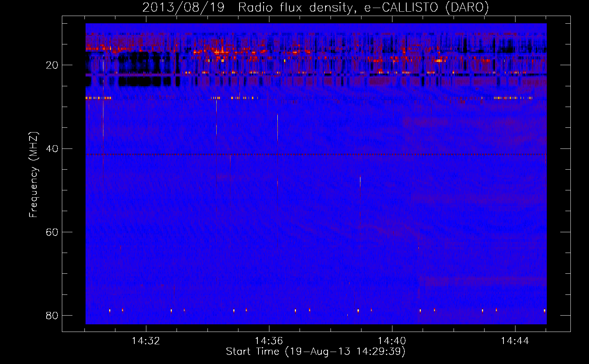Click the '60' frequency tick label
Image resolution: width=589 pixels, height=364 pixels.
[52, 232]
